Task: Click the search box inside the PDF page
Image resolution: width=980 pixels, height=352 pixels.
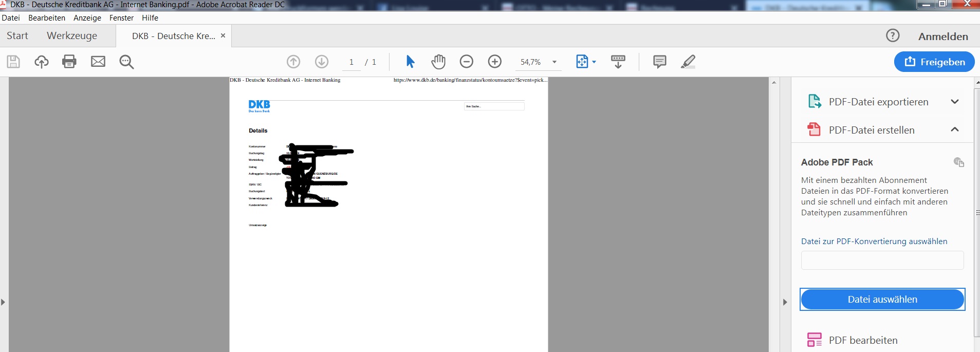Action: point(494,106)
